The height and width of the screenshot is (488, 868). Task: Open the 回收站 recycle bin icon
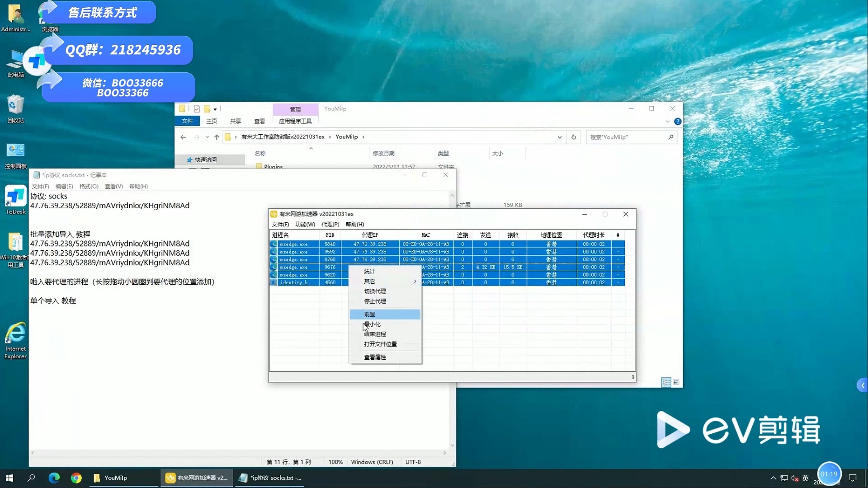point(15,109)
